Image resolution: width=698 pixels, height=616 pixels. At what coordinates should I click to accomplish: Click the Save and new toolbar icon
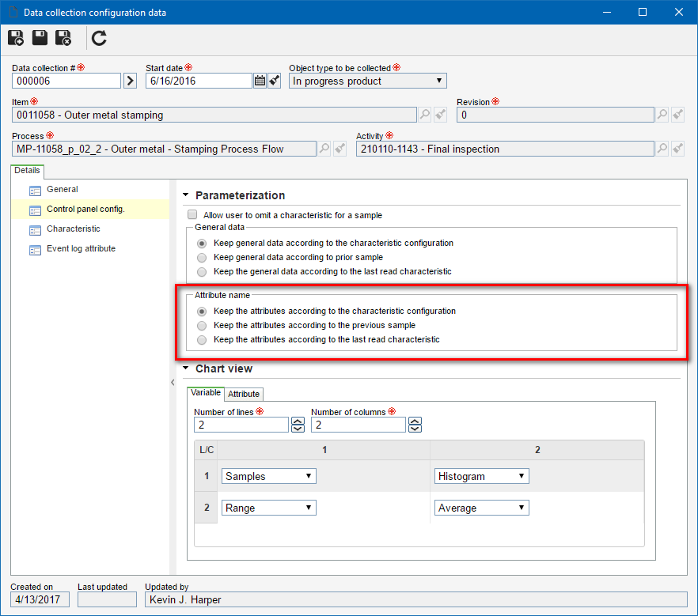click(x=16, y=38)
